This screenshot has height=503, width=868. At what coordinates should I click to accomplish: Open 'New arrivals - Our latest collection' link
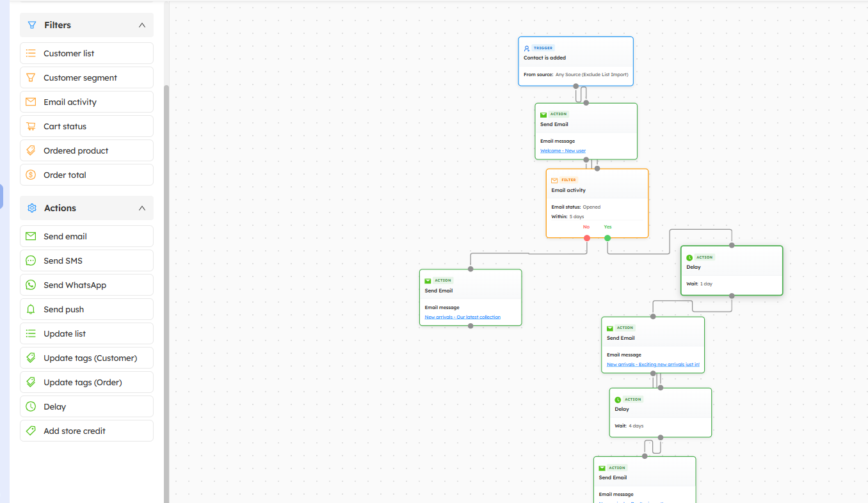tap(463, 317)
